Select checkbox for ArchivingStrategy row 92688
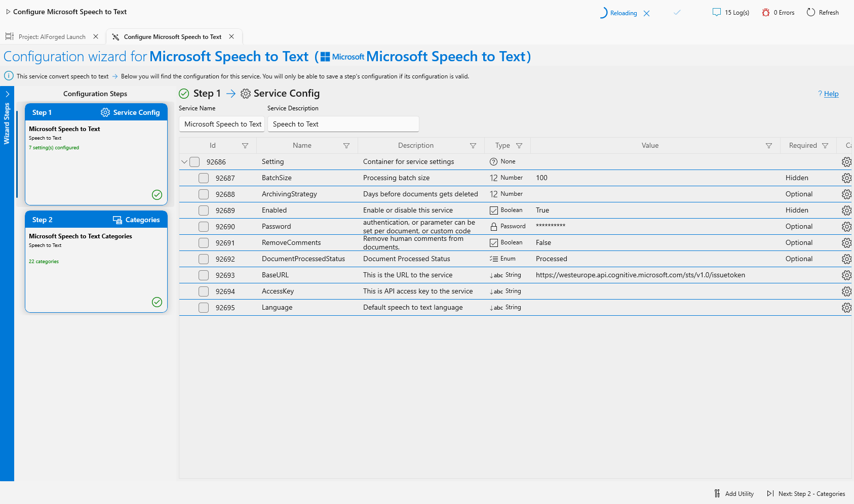 (204, 194)
